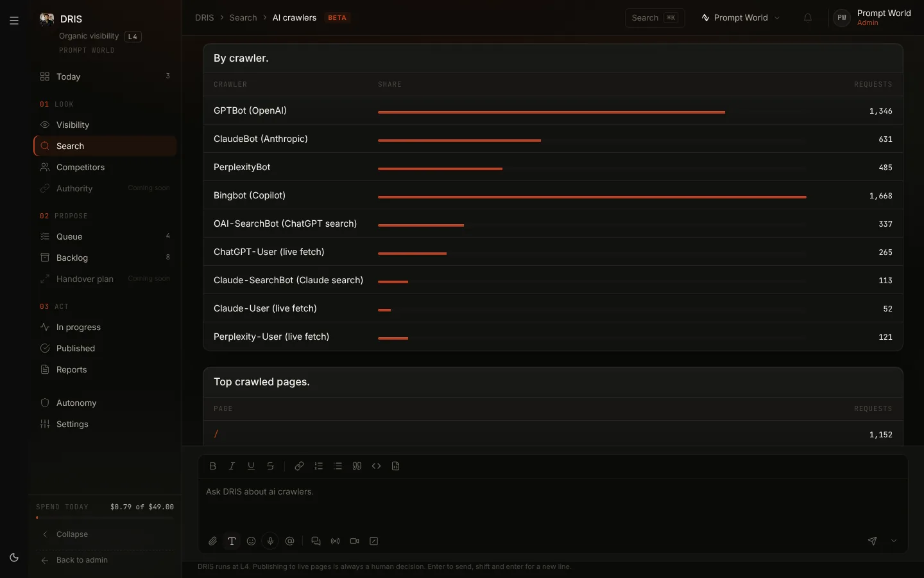Go to Competitors in the sidebar
The height and width of the screenshot is (578, 924).
tap(105, 168)
